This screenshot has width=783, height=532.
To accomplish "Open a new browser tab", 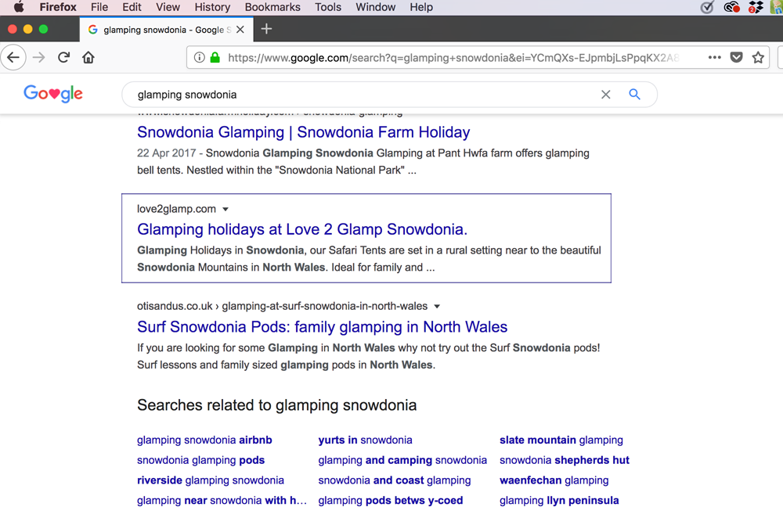I will tap(267, 29).
